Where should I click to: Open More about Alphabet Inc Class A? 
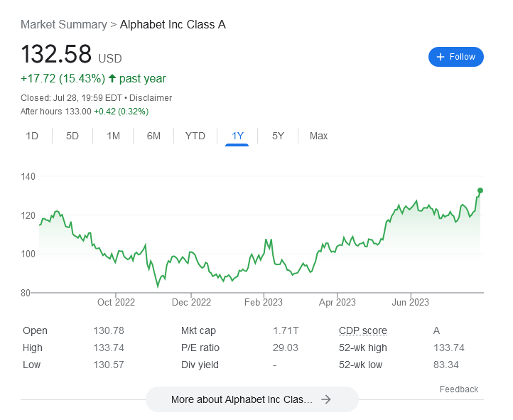(252, 399)
